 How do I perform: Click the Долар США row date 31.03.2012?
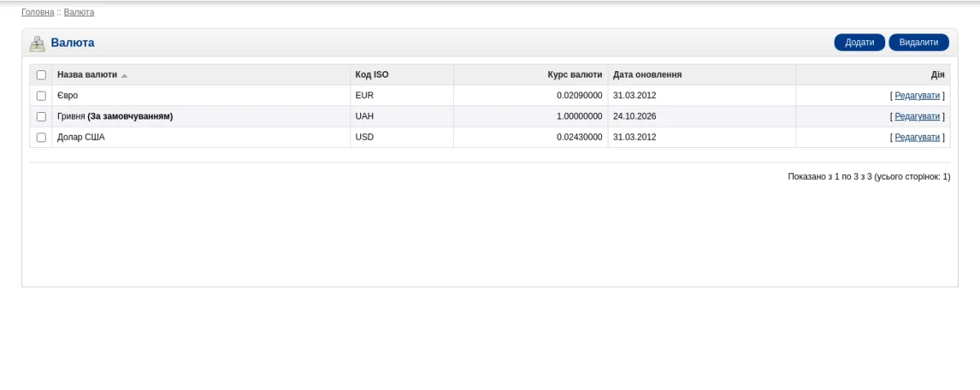(x=635, y=137)
